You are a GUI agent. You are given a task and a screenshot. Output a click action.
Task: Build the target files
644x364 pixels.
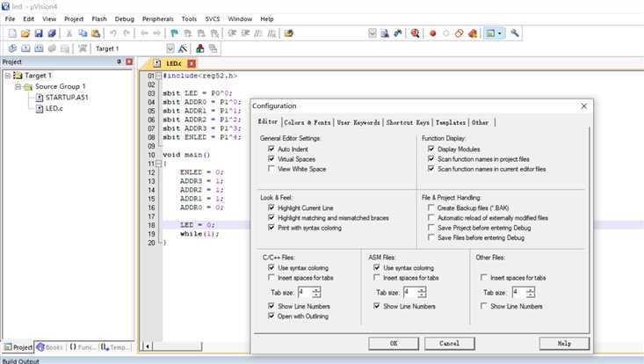25,48
